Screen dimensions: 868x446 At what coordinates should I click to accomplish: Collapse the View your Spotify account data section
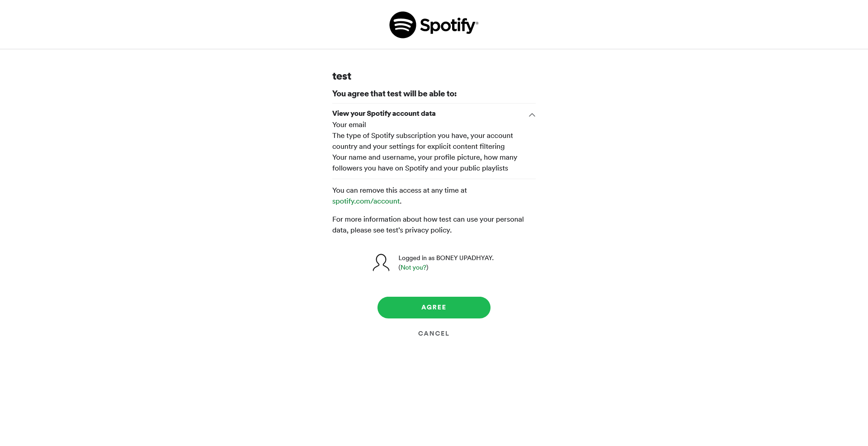click(532, 115)
